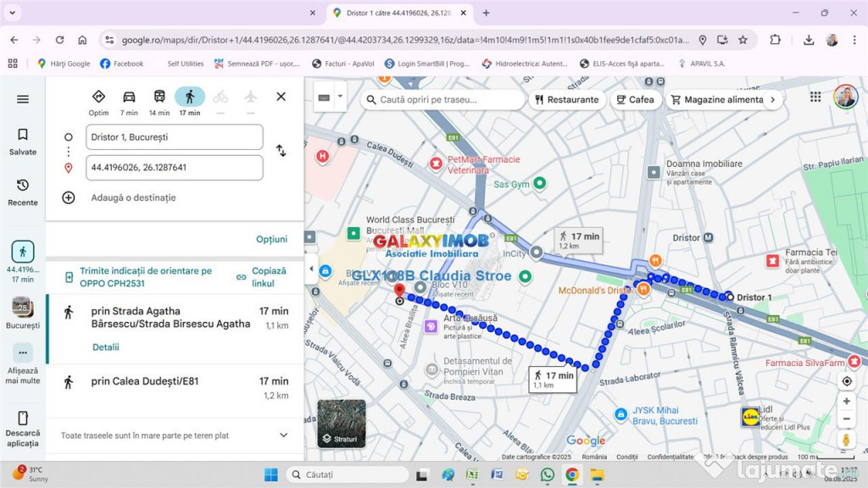Filter by Magazine alimentare chip
This screenshot has height=488, width=868.
(x=717, y=100)
